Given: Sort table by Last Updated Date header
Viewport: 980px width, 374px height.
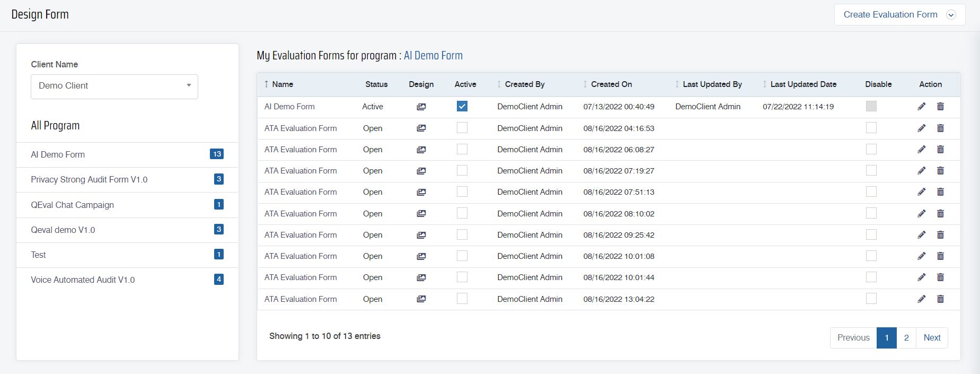Looking at the screenshot, I should click(803, 84).
